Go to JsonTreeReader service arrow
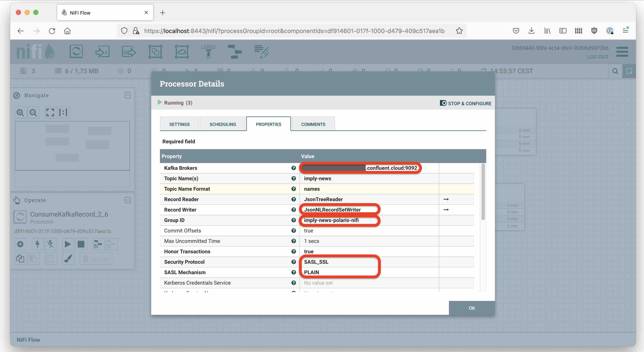 click(x=446, y=199)
